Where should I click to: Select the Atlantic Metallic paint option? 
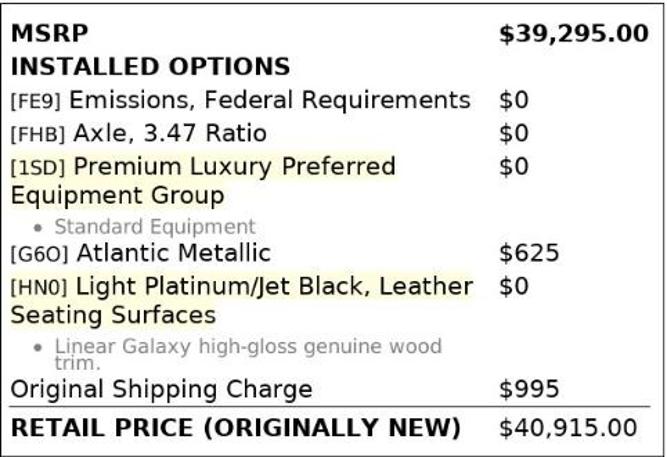(173, 253)
